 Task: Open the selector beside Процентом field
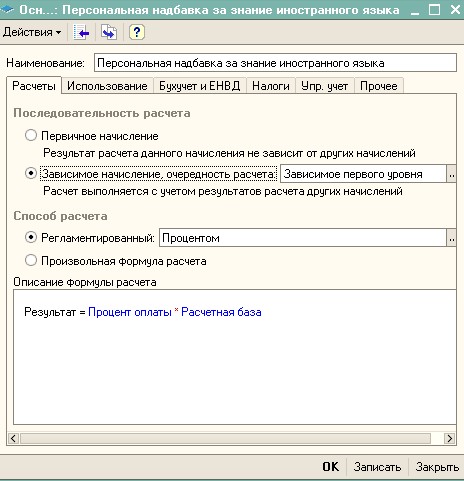click(x=451, y=238)
